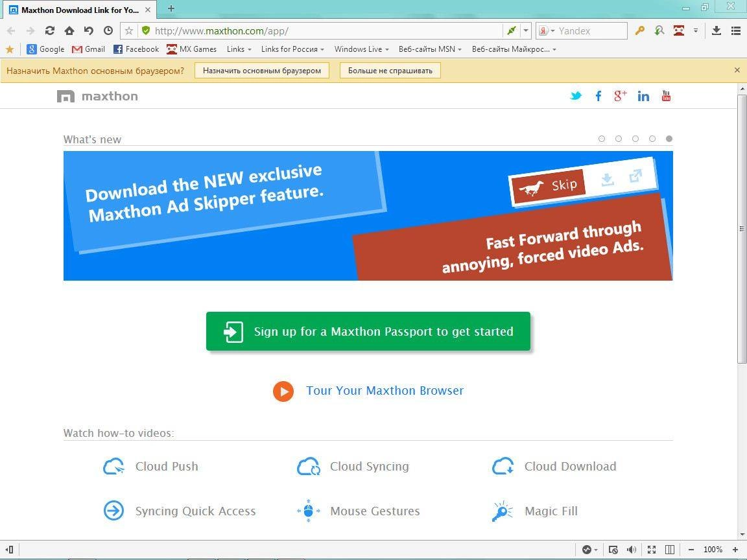The image size is (747, 560).
Task: Reload the page with Refresh icon
Action: (49, 31)
